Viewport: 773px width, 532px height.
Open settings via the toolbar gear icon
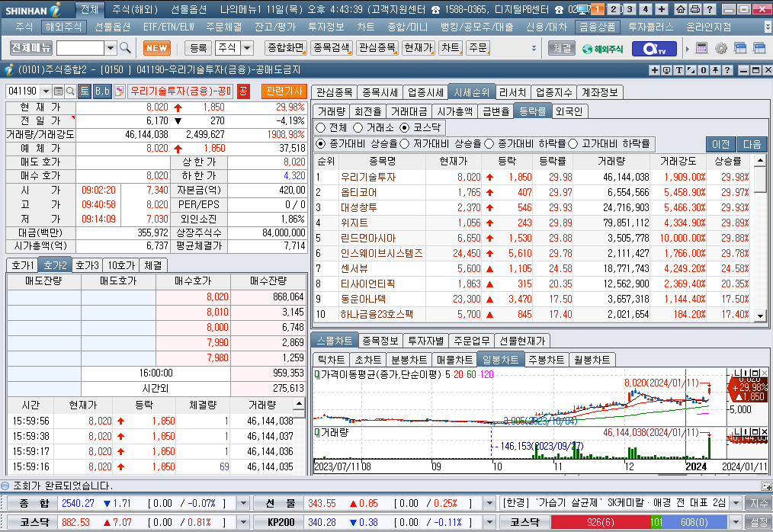[x=720, y=48]
